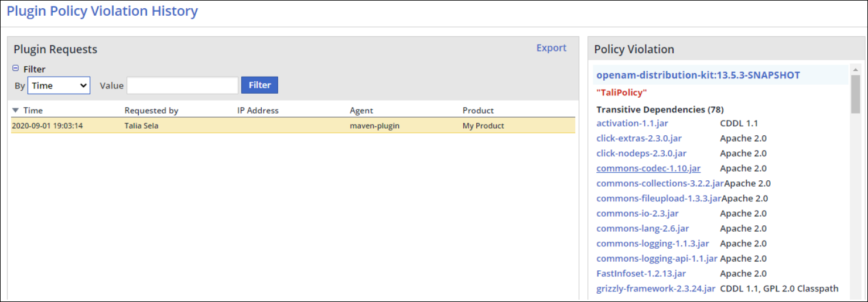The width and height of the screenshot is (868, 302).
Task: Open grizzly-framework-2.3.24.jar link
Action: pos(655,289)
